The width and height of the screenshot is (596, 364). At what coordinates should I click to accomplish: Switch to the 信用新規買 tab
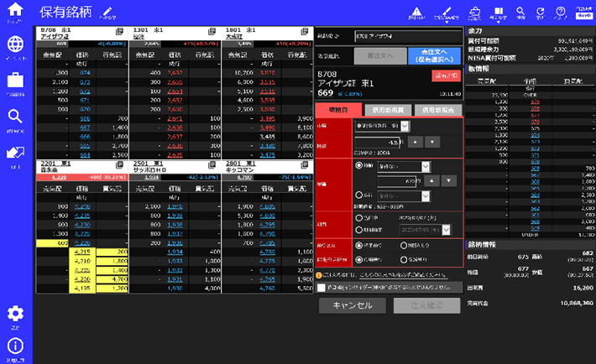point(389,110)
